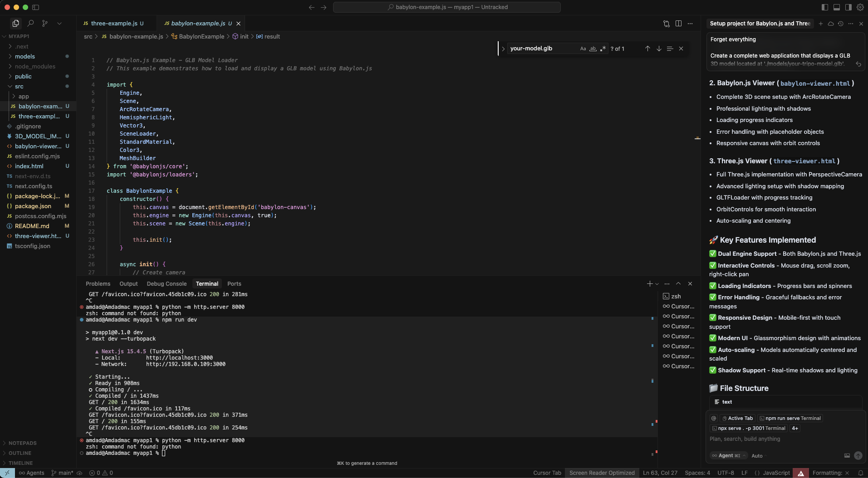Viewport: 868px width, 478px height.
Task: Switch to the Ports panel tab
Action: [234, 284]
